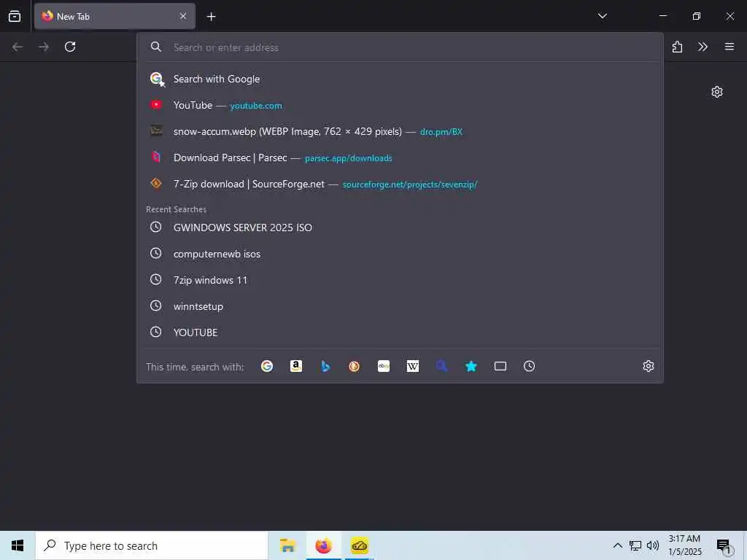The width and height of the screenshot is (747, 560).
Task: Open YouTube youtube.com suggestion
Action: click(x=400, y=105)
